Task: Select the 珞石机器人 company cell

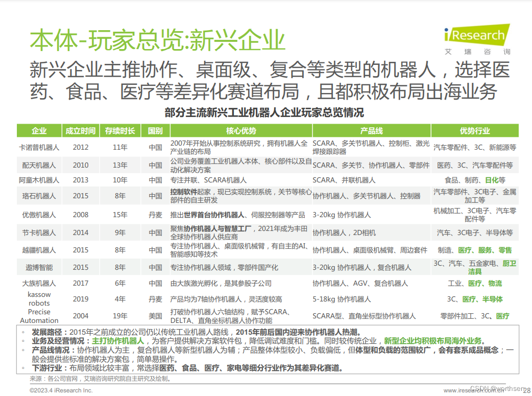Action: click(x=39, y=196)
